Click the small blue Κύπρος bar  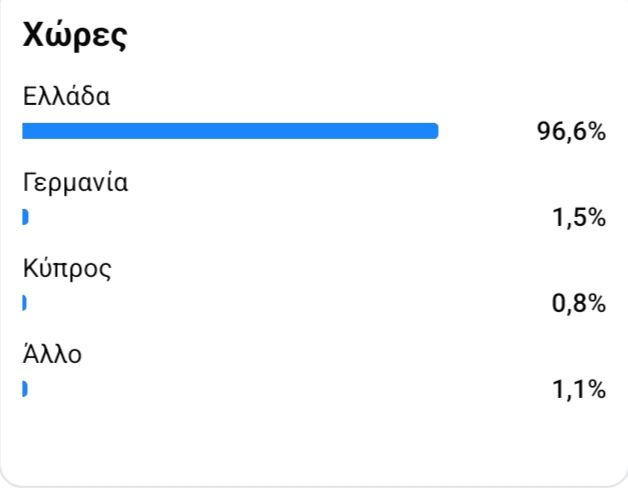tap(24, 303)
